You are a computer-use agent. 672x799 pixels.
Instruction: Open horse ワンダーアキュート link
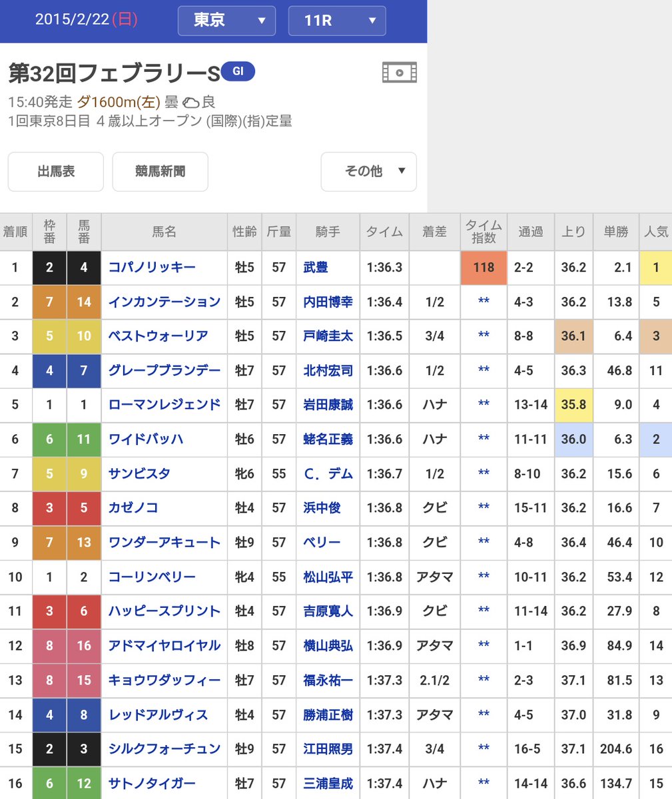[165, 543]
